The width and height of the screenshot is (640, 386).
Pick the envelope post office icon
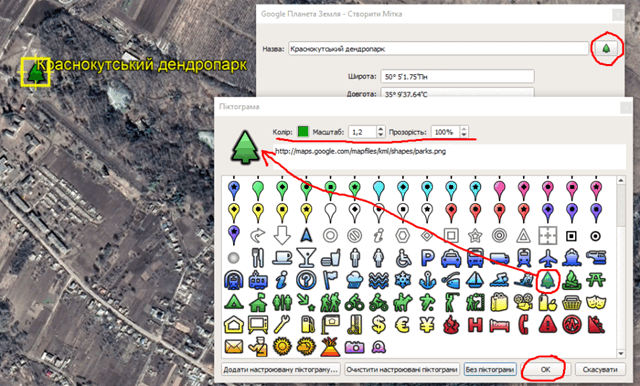tap(233, 347)
